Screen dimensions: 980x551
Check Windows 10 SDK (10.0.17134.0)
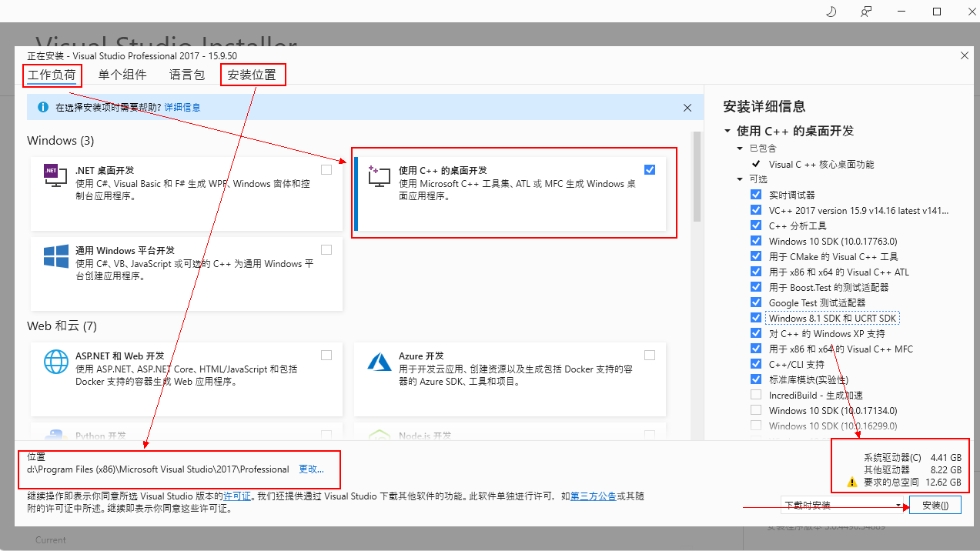tap(755, 410)
